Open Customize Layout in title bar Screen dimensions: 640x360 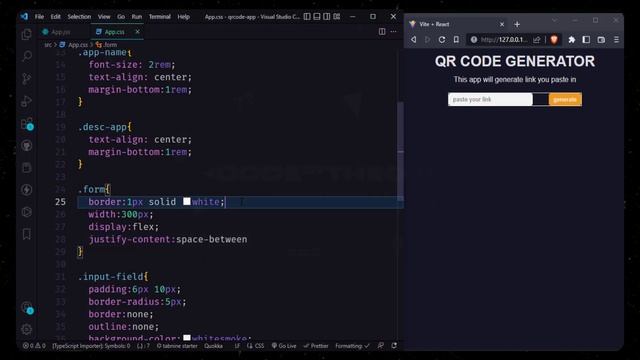337,16
